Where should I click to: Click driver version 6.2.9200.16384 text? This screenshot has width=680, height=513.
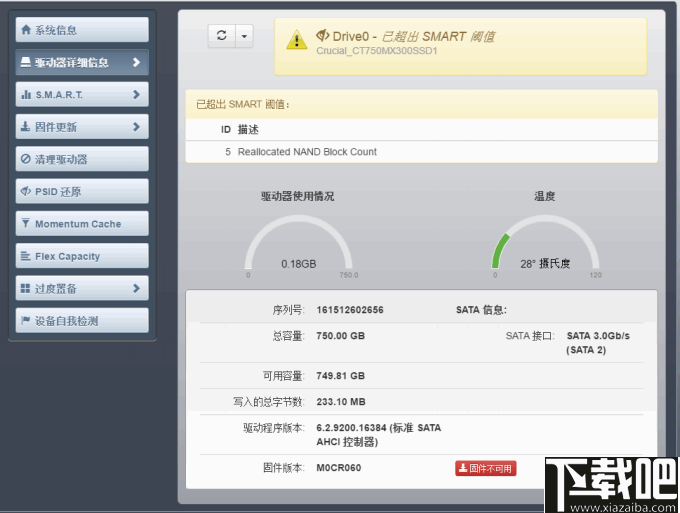[x=379, y=435]
